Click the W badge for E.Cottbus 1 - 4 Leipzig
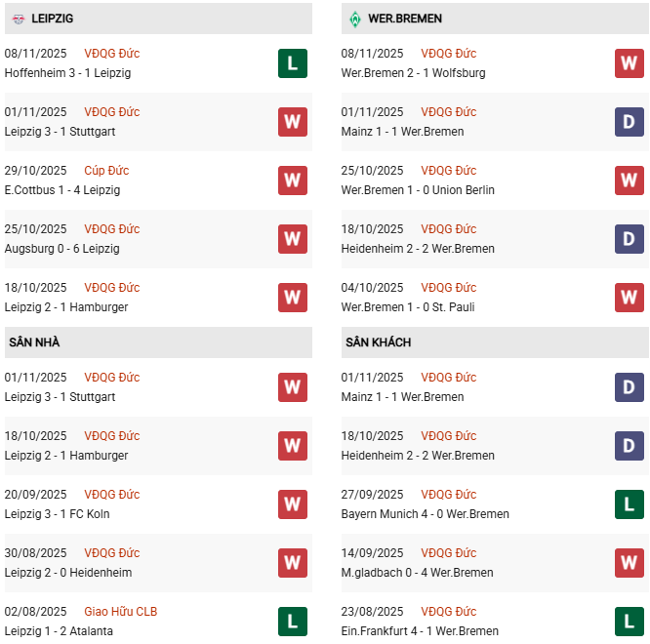 [293, 181]
